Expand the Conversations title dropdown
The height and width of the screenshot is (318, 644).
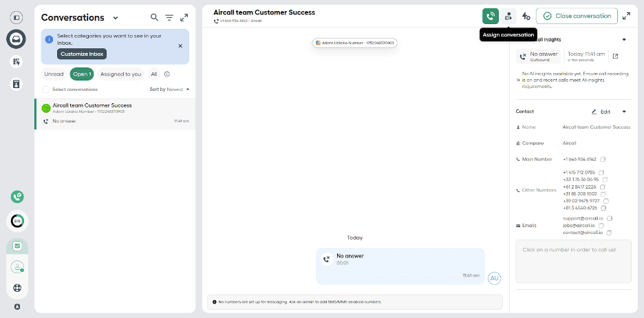pos(116,18)
